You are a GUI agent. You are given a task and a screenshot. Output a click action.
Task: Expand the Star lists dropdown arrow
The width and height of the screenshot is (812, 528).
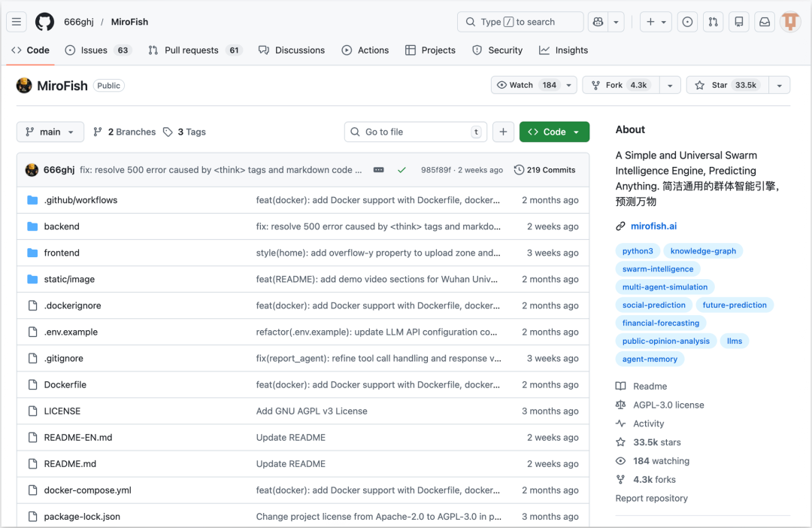[x=780, y=85]
